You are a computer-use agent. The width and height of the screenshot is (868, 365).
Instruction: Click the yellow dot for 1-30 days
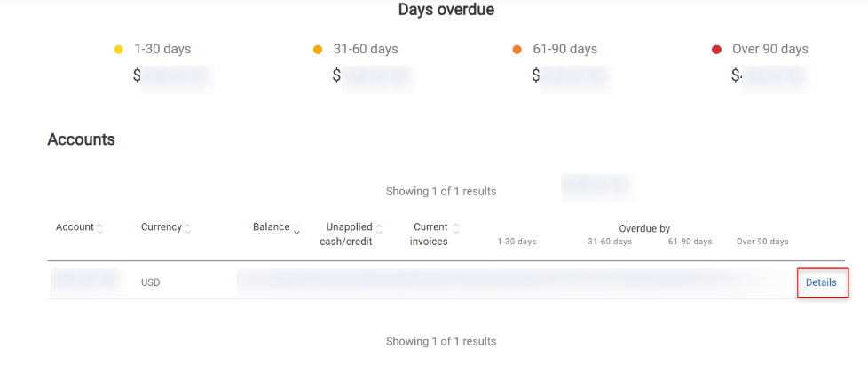pyautogui.click(x=119, y=50)
